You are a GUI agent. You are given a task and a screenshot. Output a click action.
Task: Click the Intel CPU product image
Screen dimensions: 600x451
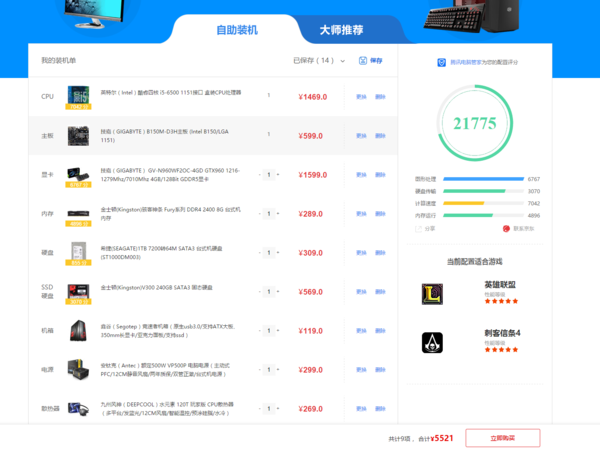(x=77, y=96)
